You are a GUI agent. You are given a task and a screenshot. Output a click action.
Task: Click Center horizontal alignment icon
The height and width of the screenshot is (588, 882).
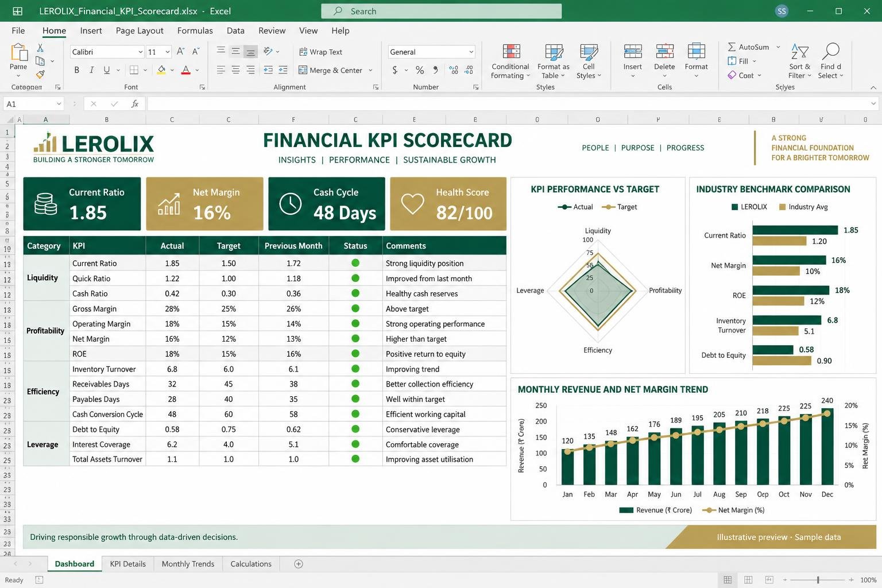pyautogui.click(x=235, y=70)
